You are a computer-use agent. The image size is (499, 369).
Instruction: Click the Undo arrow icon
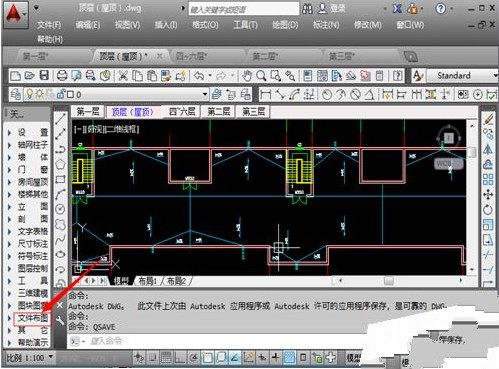[199, 76]
